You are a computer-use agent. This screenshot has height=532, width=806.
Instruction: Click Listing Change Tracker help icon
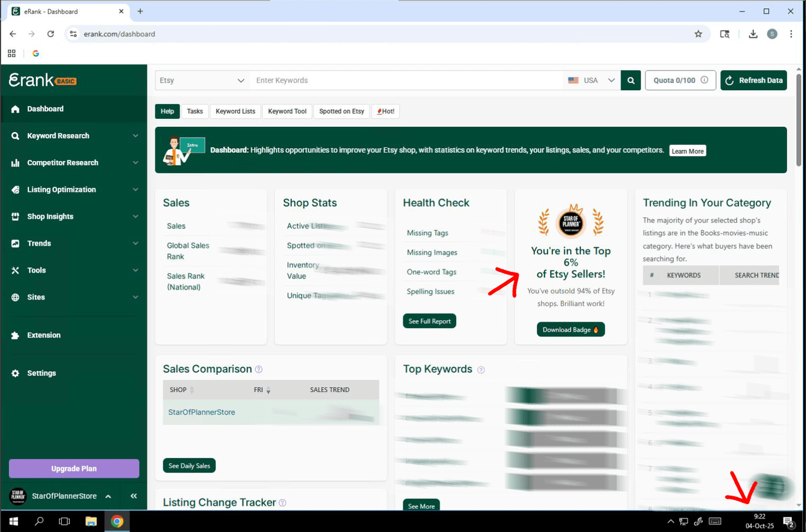[x=283, y=503]
